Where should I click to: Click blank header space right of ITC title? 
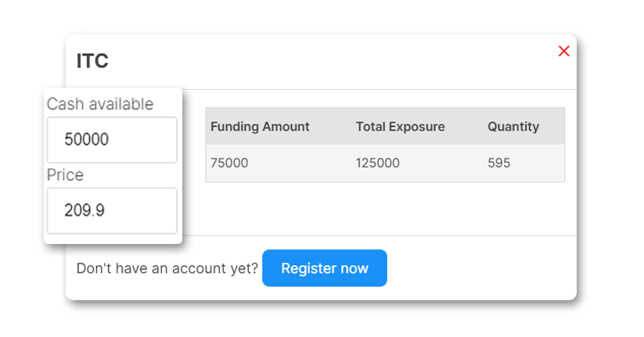(x=329, y=61)
